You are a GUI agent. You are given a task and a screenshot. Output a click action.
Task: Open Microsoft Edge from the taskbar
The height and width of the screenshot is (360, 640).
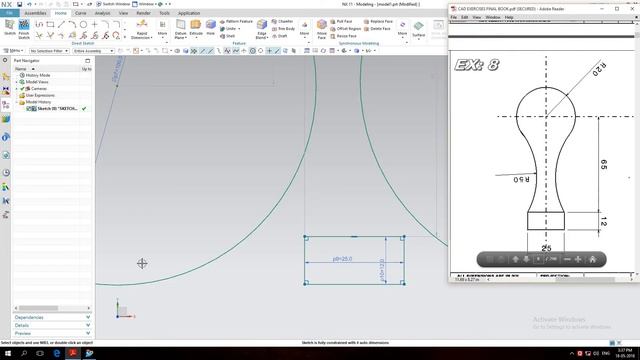[57, 353]
